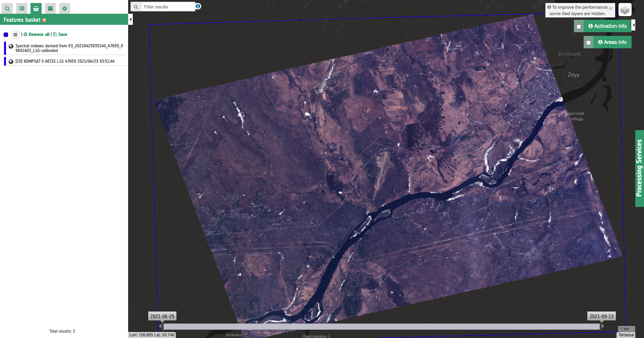Save the features basket
644x338 pixels.
pos(60,35)
